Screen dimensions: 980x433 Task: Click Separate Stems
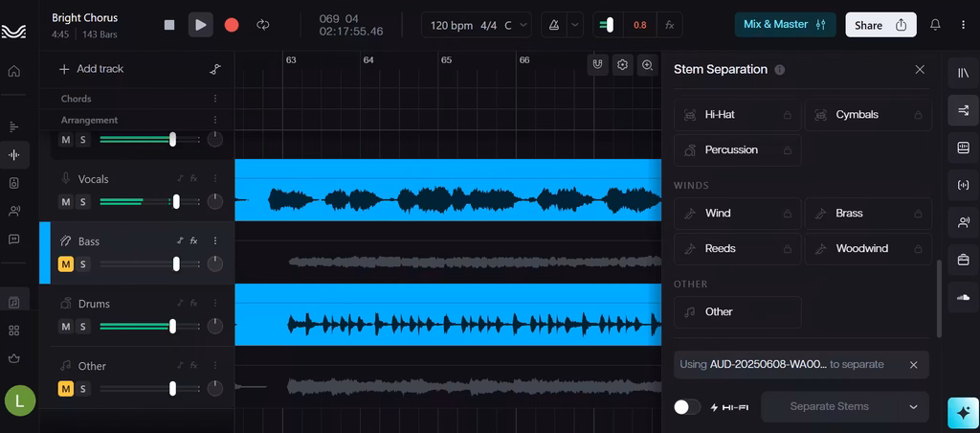pyautogui.click(x=830, y=407)
